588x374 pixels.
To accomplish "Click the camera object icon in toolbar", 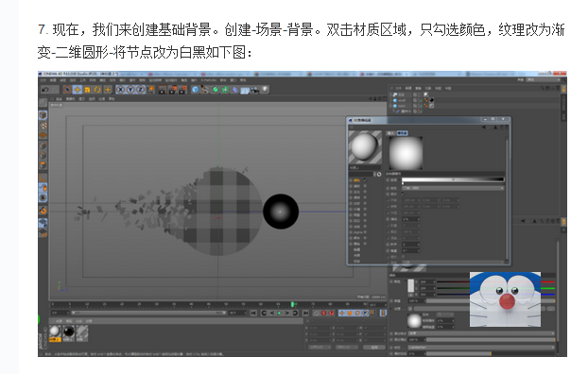I will pos(255,90).
